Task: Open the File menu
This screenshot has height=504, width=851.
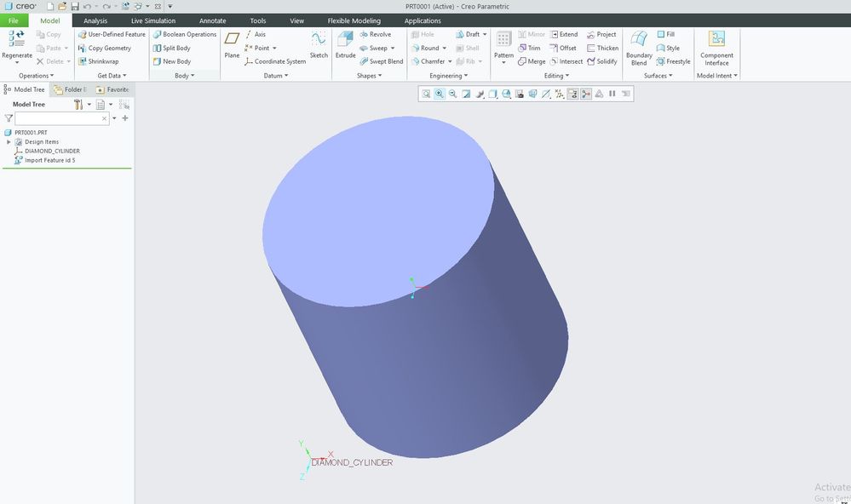Action: 14,20
